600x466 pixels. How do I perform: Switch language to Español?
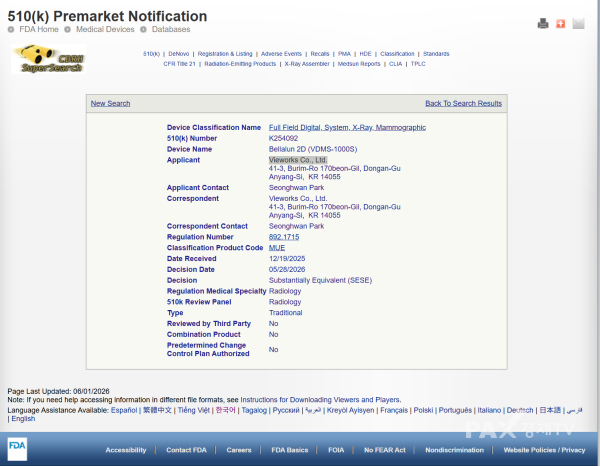(x=124, y=410)
